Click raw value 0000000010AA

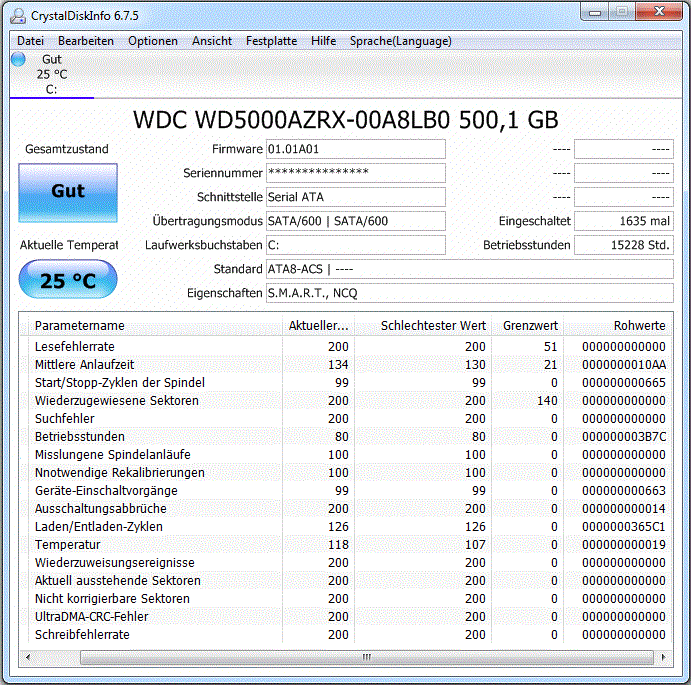click(x=624, y=365)
